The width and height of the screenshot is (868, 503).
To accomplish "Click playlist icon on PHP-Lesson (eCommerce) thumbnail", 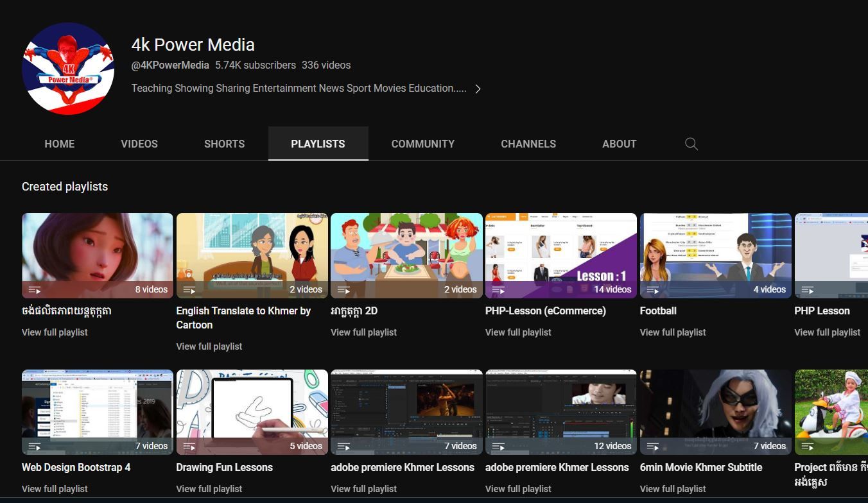I will point(498,290).
